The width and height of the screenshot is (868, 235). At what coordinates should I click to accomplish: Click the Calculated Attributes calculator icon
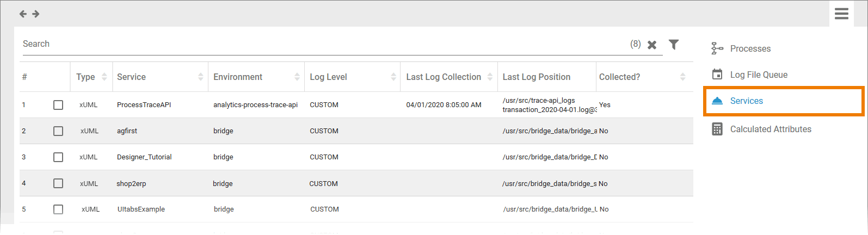click(x=717, y=129)
